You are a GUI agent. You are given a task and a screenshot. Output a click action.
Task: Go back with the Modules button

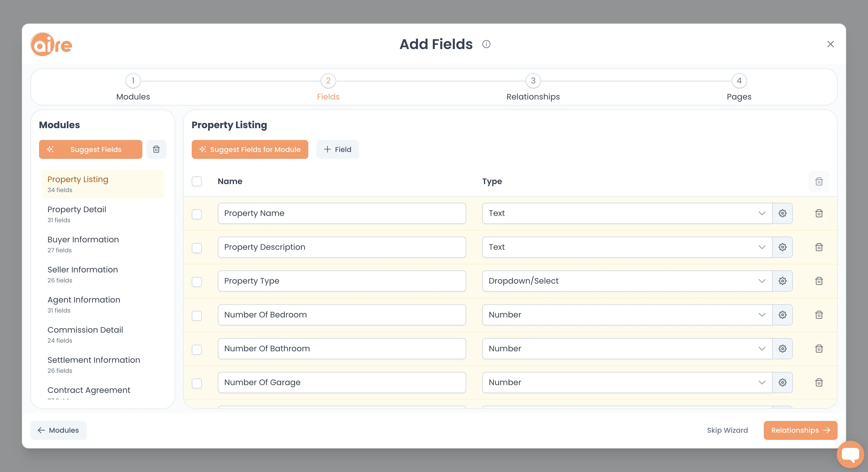tap(58, 430)
